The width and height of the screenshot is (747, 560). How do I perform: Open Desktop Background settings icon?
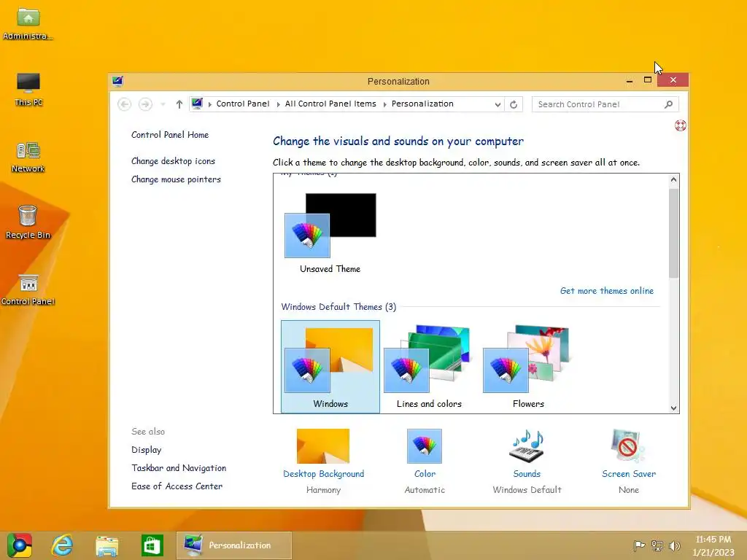(323, 446)
